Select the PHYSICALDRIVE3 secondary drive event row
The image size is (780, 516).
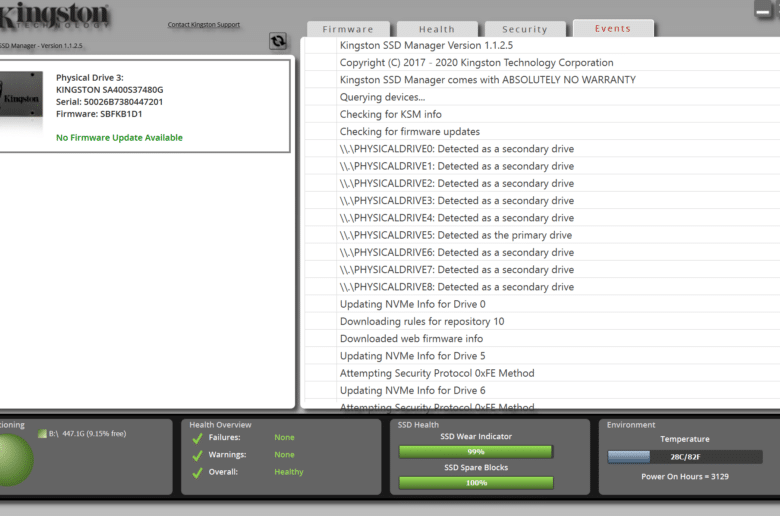coord(542,201)
